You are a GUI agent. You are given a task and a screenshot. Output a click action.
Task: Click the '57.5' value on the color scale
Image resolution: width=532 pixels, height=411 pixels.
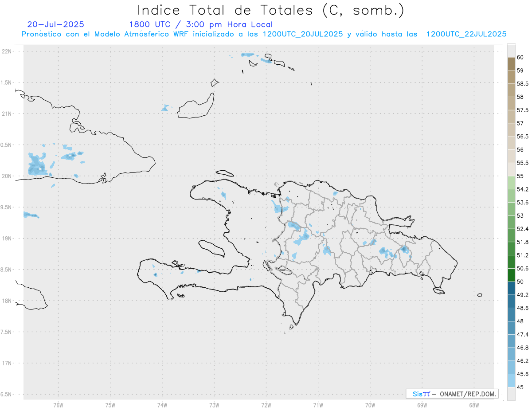tap(523, 110)
